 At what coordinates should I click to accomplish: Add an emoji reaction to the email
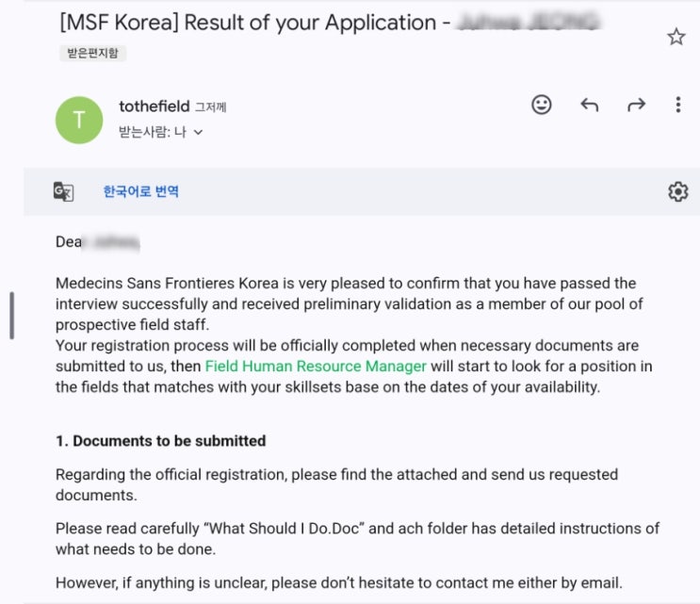(x=542, y=105)
